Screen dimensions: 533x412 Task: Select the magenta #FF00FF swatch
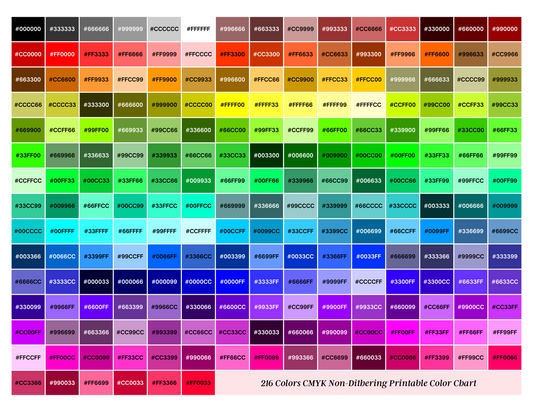click(x=403, y=332)
